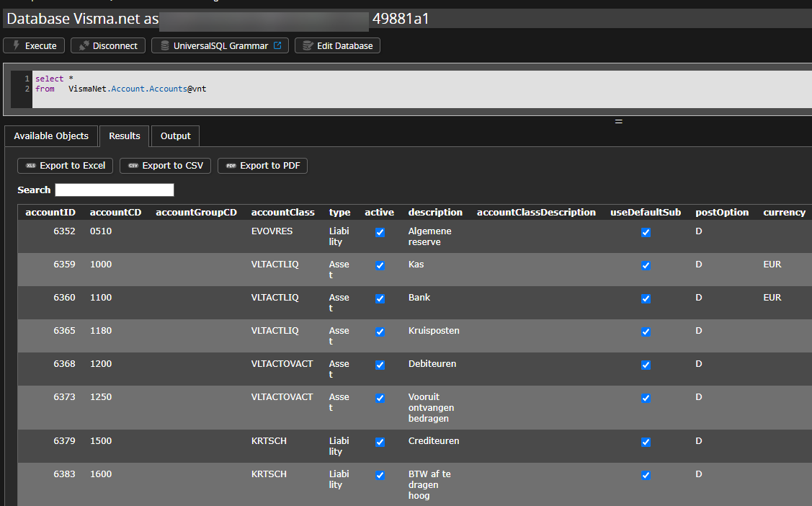Click the type column header

[x=340, y=213]
